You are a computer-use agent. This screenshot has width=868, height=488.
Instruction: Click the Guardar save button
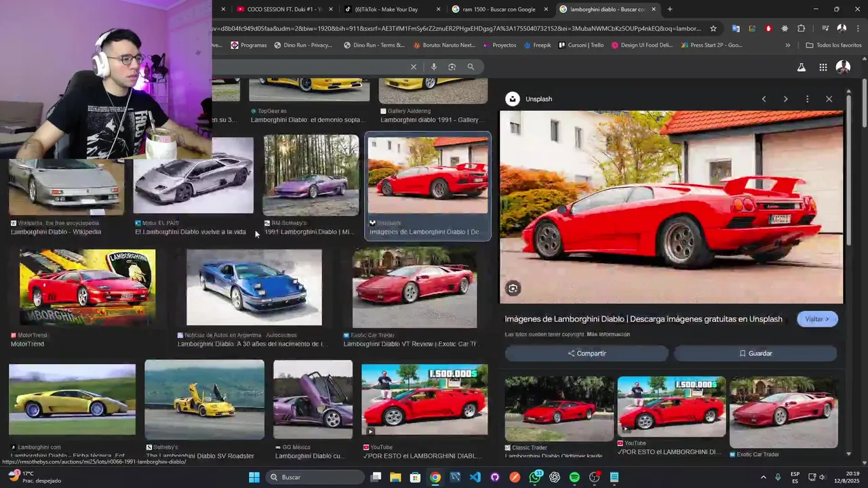pos(755,353)
